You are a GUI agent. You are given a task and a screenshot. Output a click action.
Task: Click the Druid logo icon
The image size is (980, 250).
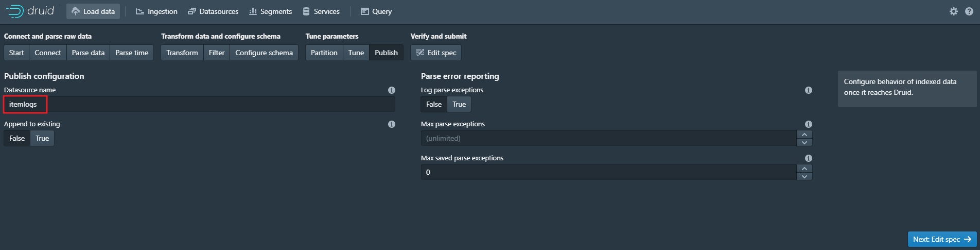click(15, 11)
